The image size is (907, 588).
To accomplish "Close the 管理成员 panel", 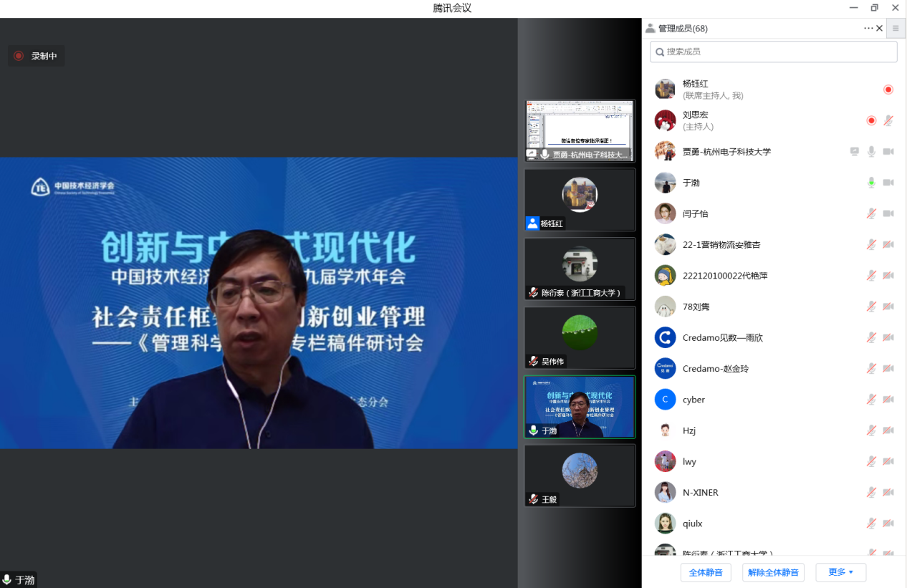I will tap(880, 29).
